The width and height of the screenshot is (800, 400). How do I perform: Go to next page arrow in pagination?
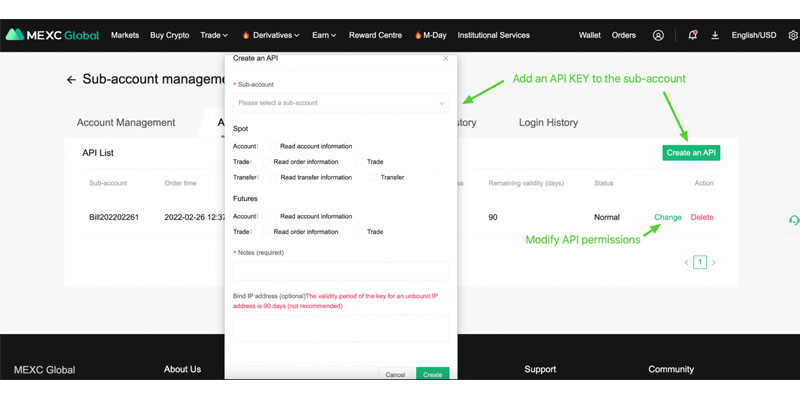coord(714,263)
